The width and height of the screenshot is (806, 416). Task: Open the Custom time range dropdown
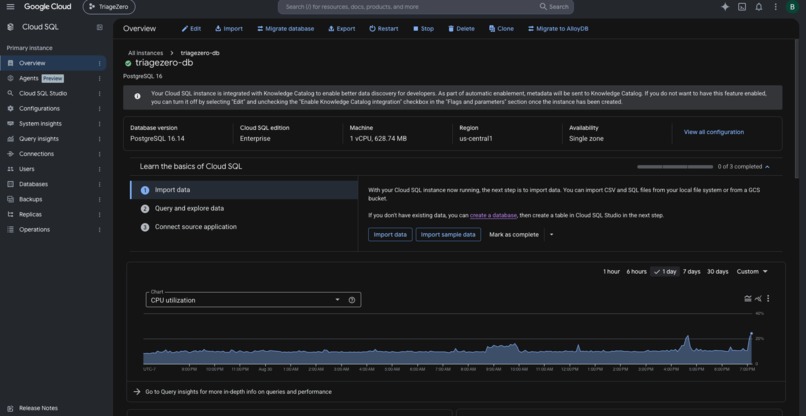pos(752,272)
